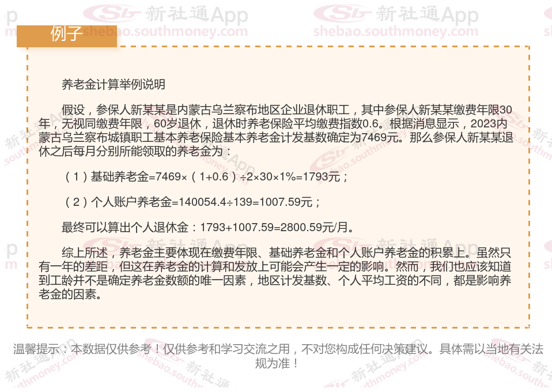Click the 温馨提示 disclaimer text

pos(278,356)
